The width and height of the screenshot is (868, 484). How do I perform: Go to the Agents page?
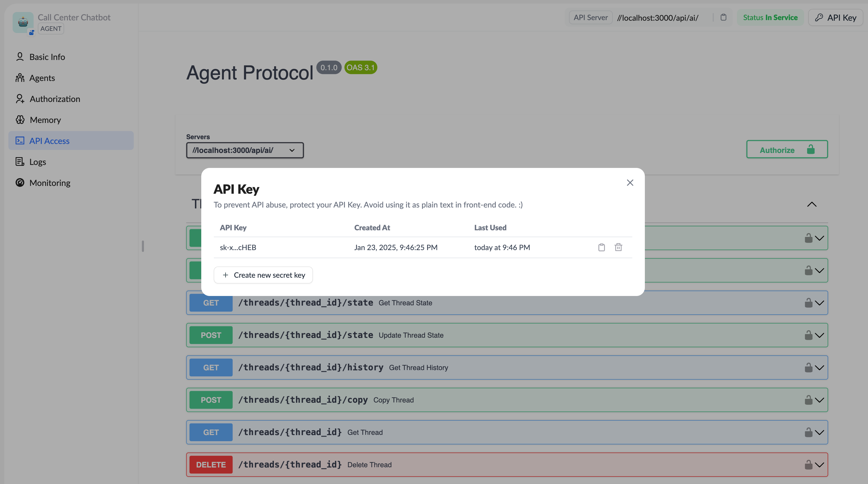[42, 78]
